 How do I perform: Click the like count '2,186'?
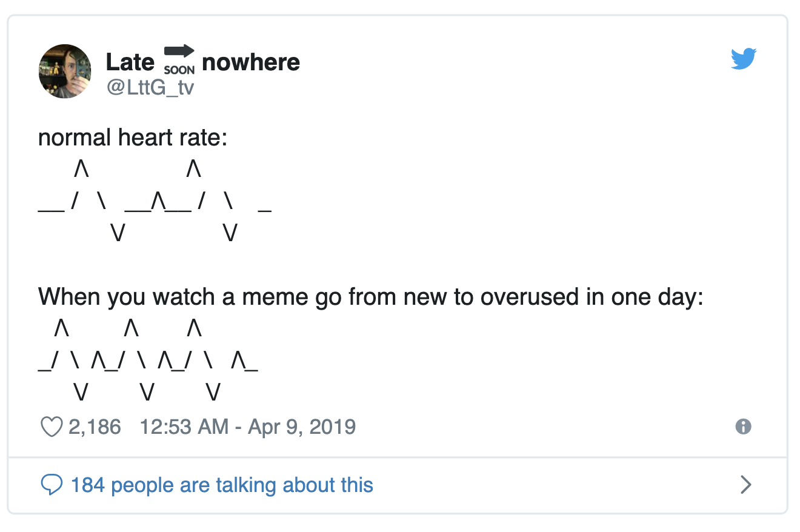pos(96,426)
